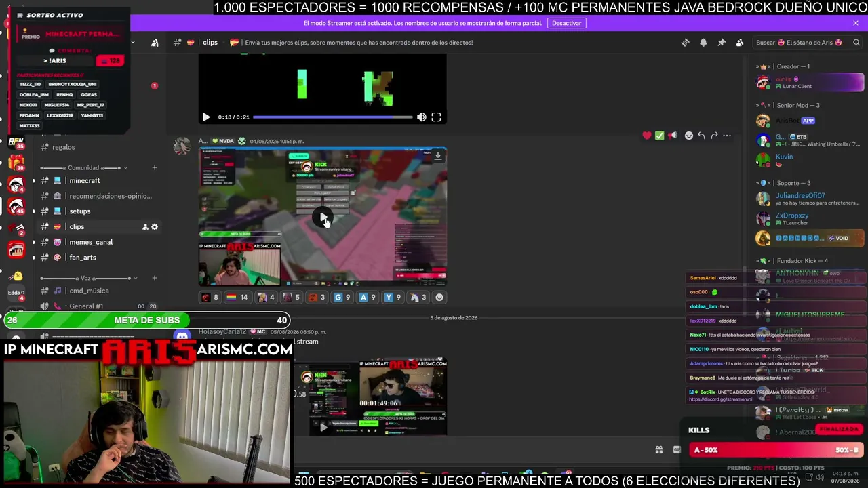Toggle the first reaction showing count 8

(210, 297)
